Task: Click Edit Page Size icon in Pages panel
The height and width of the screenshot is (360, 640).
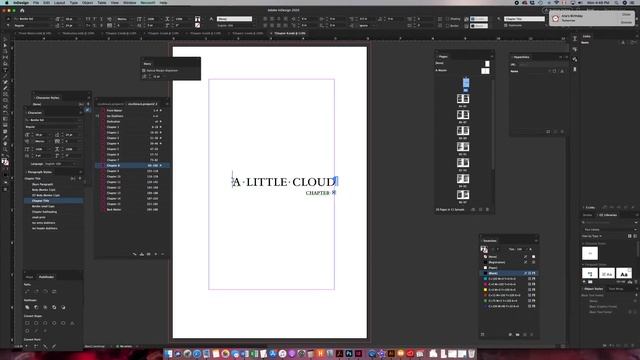Action: tap(473, 209)
